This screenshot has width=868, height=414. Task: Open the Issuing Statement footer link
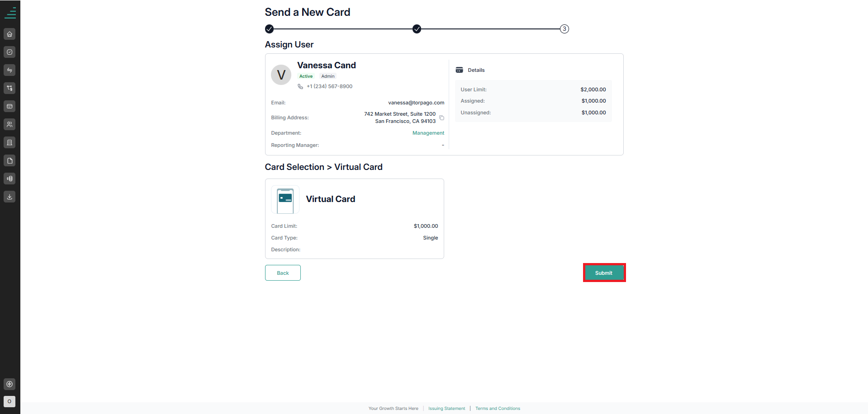click(446, 409)
